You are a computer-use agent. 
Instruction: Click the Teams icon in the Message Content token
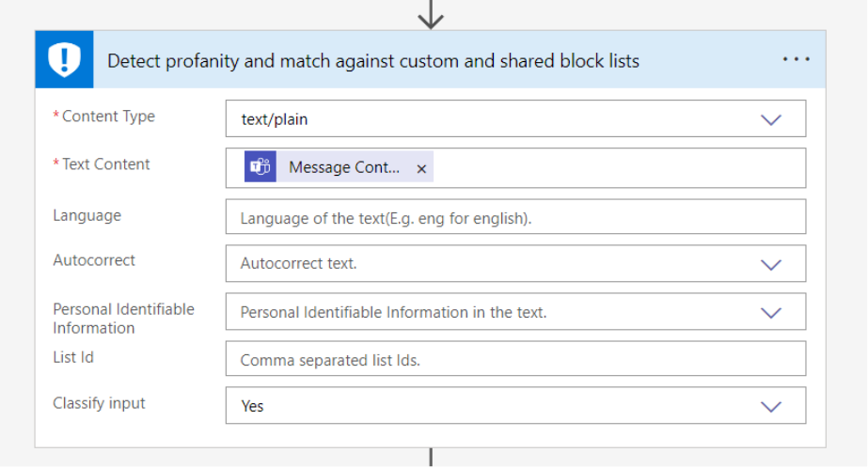click(x=260, y=167)
